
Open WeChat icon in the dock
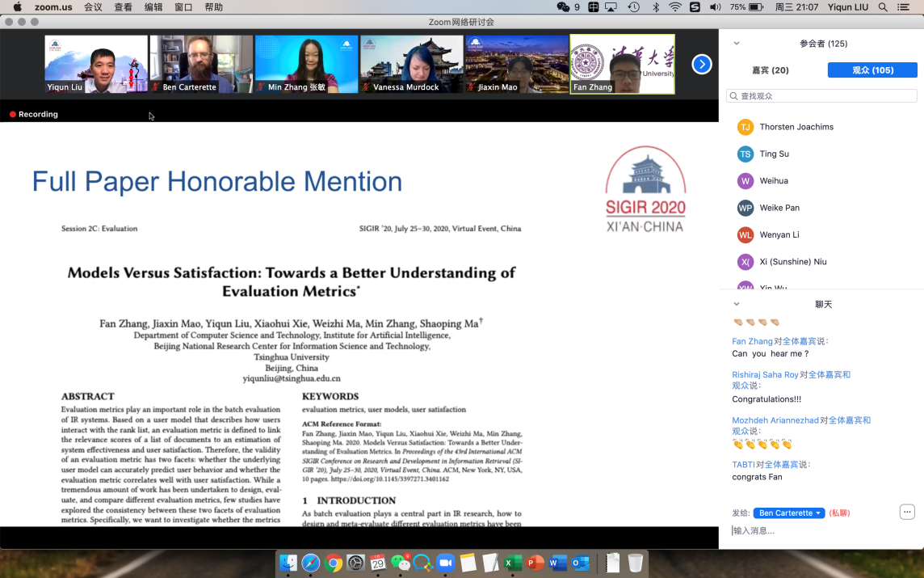pyautogui.click(x=400, y=563)
